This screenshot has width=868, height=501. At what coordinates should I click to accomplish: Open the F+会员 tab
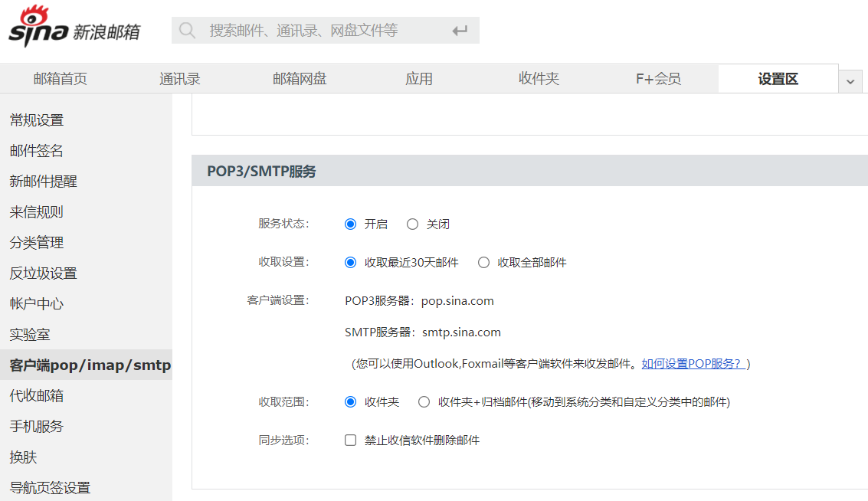[658, 79]
